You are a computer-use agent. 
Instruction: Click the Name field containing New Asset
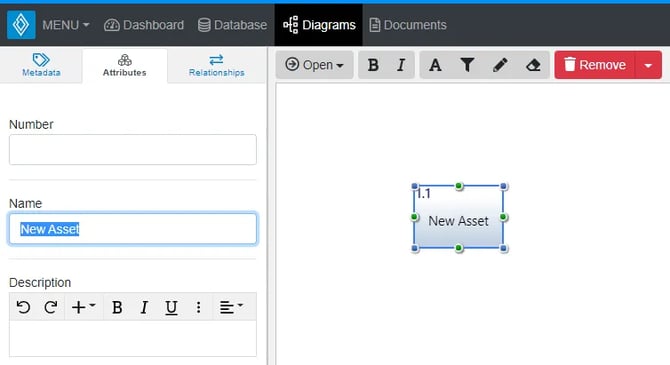[133, 229]
